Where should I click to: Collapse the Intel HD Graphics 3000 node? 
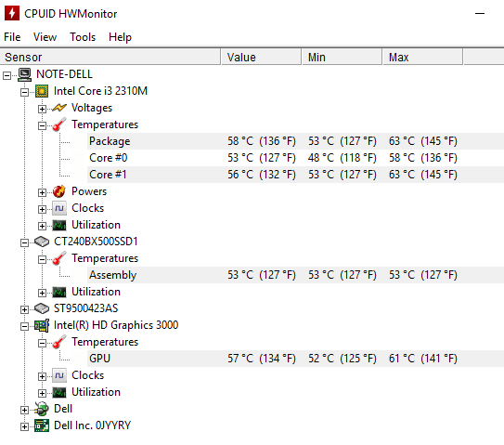pyautogui.click(x=24, y=327)
